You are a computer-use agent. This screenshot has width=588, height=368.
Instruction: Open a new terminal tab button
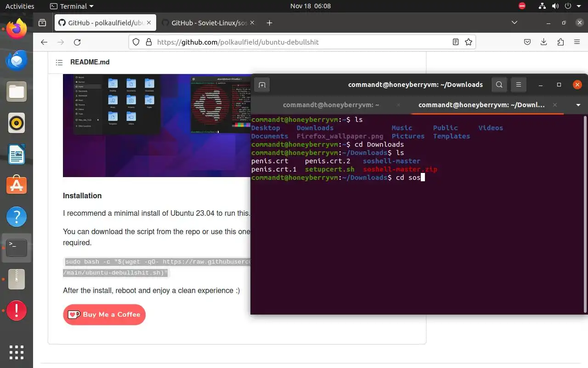(x=262, y=85)
